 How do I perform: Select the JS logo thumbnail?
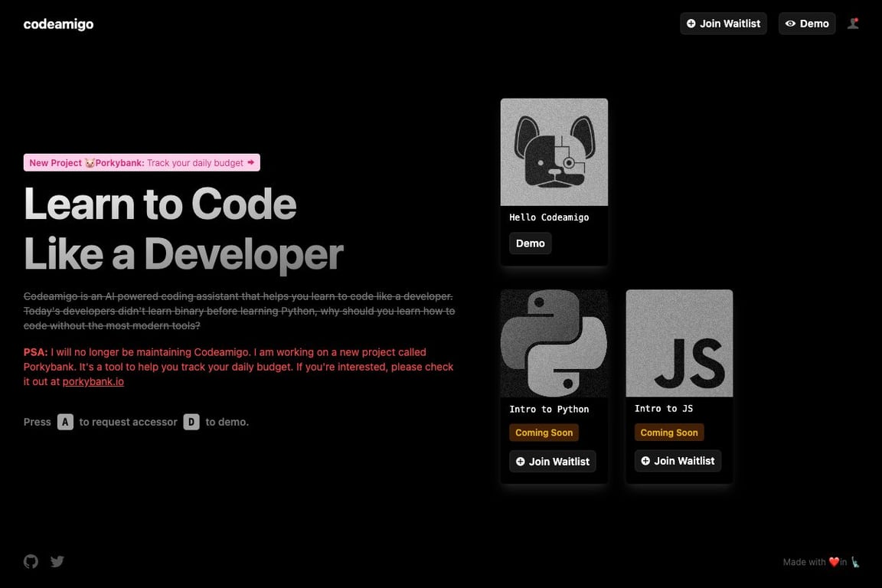(x=679, y=343)
